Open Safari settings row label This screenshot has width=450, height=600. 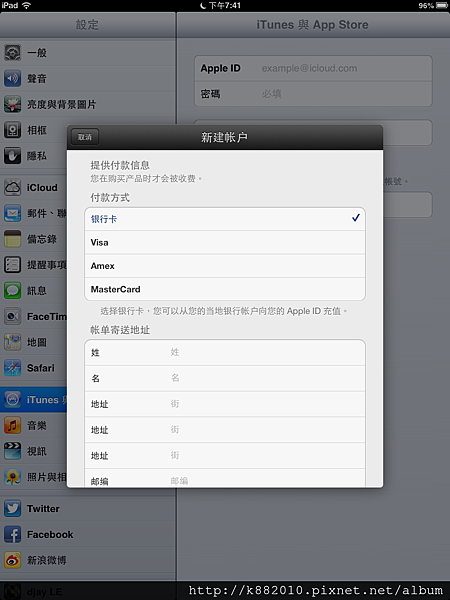click(x=41, y=368)
